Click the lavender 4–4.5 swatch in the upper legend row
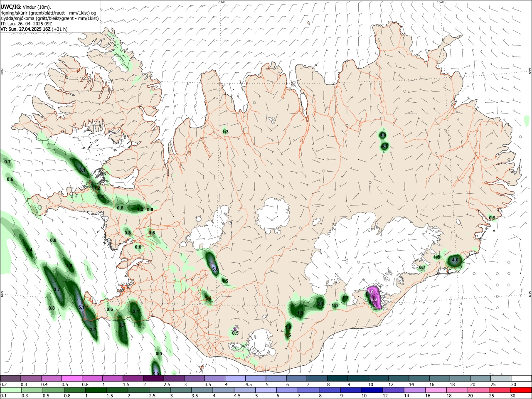This screenshot has height=399, width=532. pos(235,379)
